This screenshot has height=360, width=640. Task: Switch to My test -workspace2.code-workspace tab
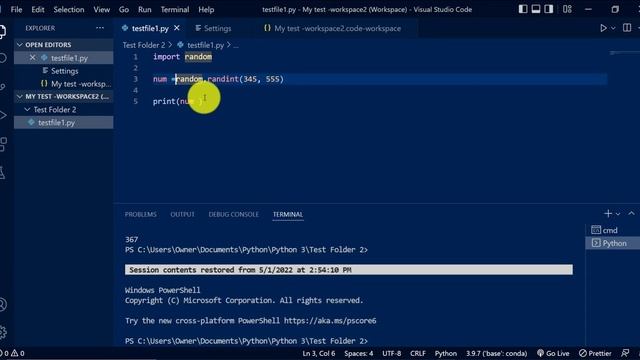pyautogui.click(x=332, y=28)
